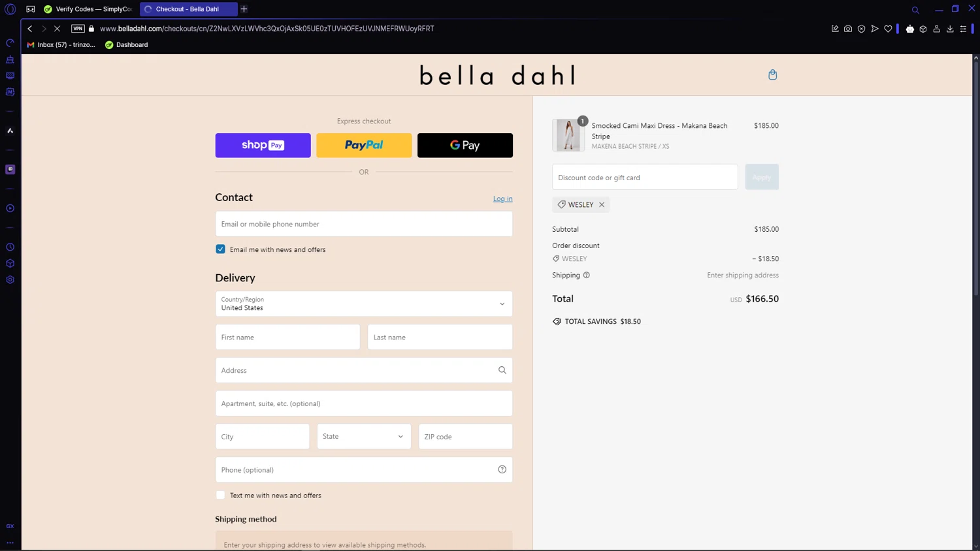Open GX Cleaner broom icon in sidebar
The width and height of the screenshot is (980, 551).
click(10, 59)
